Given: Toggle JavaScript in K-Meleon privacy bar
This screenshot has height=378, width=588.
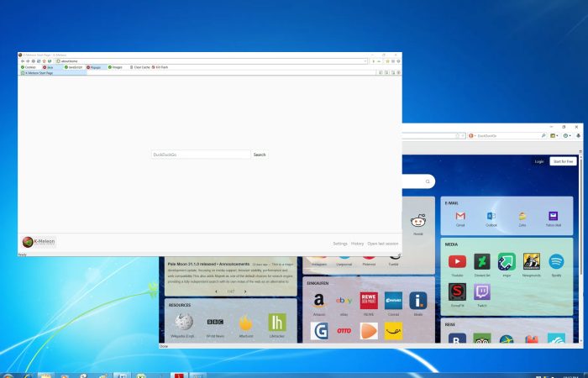Looking at the screenshot, I should pyautogui.click(x=73, y=67).
